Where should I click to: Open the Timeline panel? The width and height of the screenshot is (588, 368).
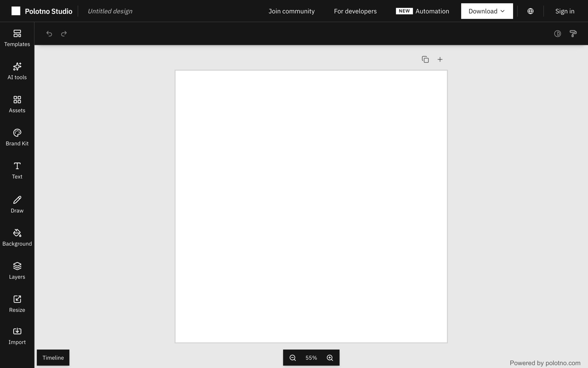tap(53, 358)
